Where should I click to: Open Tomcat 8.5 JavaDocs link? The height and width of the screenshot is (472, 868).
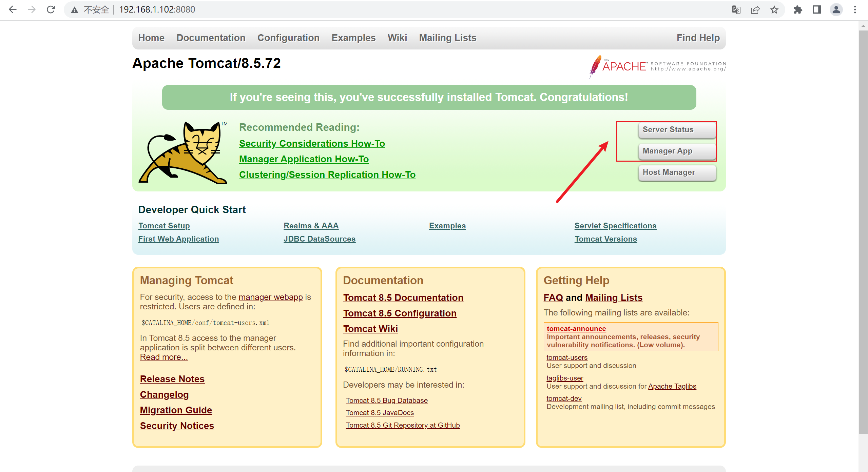(380, 413)
